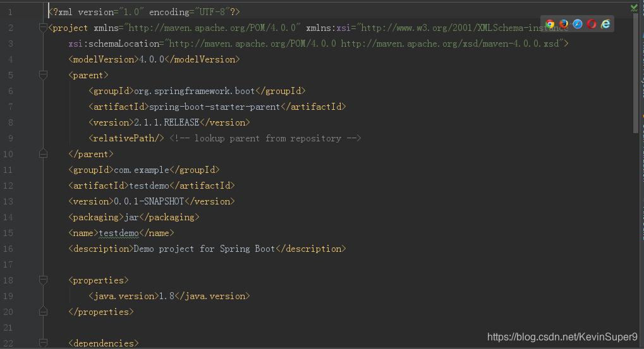
Task: Click the 'maven-4.0.0.xsd' schema URL
Action: click(x=521, y=44)
